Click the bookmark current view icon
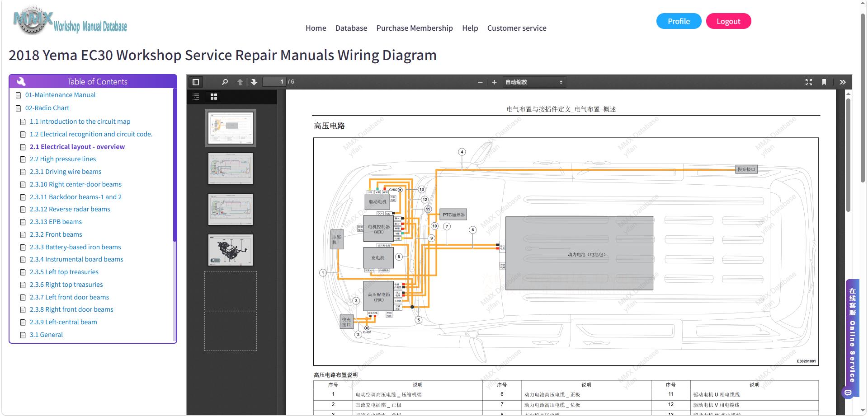Viewport: 868px width, 416px height. coord(824,82)
